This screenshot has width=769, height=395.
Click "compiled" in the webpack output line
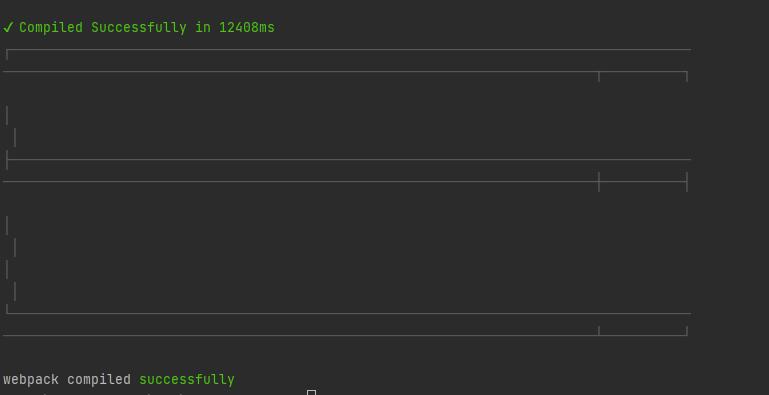click(x=99, y=380)
